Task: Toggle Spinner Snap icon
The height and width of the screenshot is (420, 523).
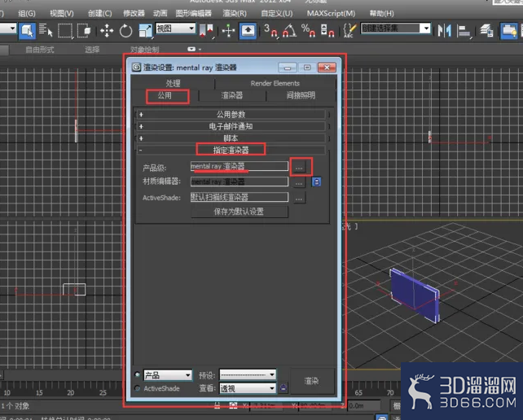Action: (x=327, y=31)
